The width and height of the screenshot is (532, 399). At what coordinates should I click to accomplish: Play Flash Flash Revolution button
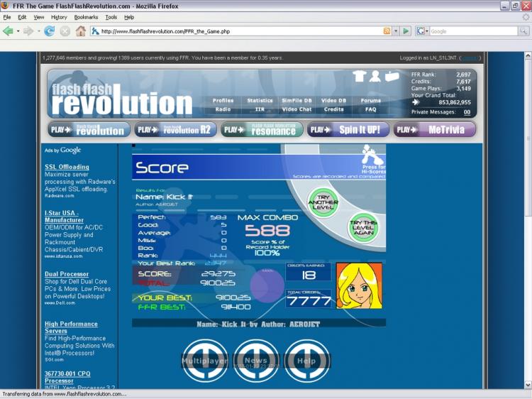[x=89, y=130]
